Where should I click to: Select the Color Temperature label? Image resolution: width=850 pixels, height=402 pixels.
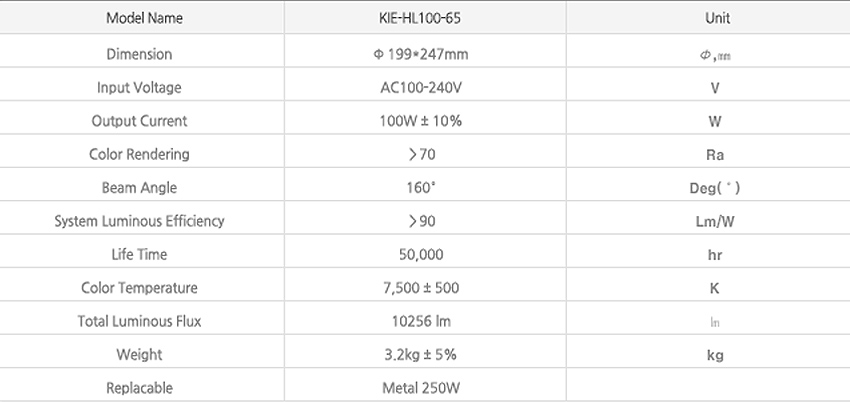[139, 288]
